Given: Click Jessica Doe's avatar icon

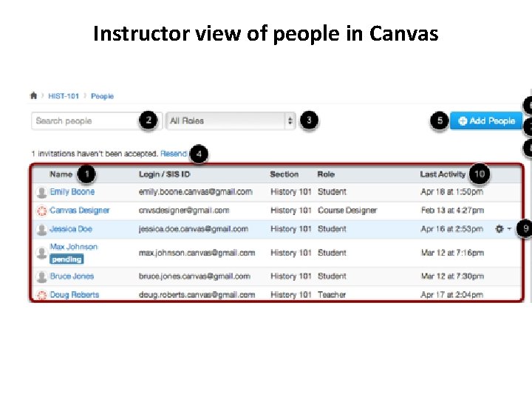Looking at the screenshot, I should point(41,230).
